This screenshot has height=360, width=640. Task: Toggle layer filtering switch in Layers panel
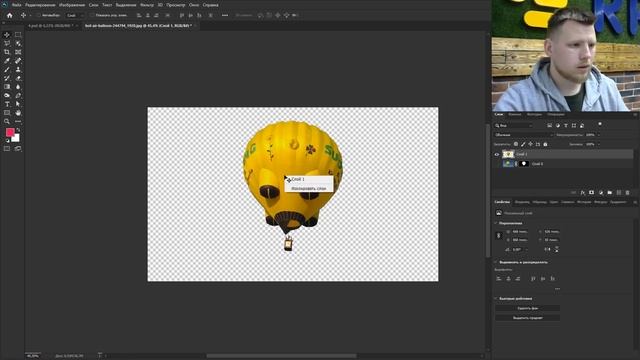(600, 124)
